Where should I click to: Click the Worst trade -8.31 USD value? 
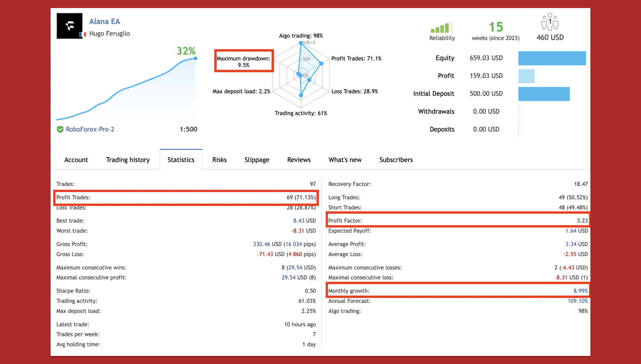tap(304, 231)
